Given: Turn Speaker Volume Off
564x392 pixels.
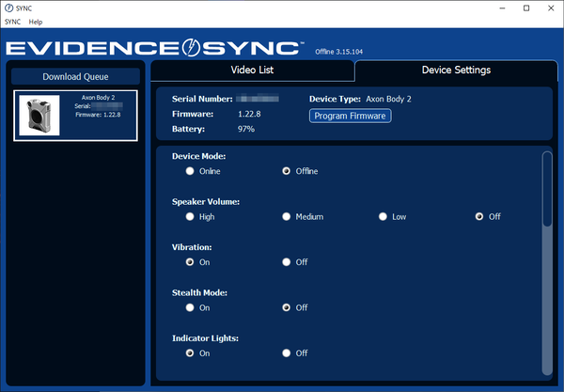Looking at the screenshot, I should pos(480,216).
